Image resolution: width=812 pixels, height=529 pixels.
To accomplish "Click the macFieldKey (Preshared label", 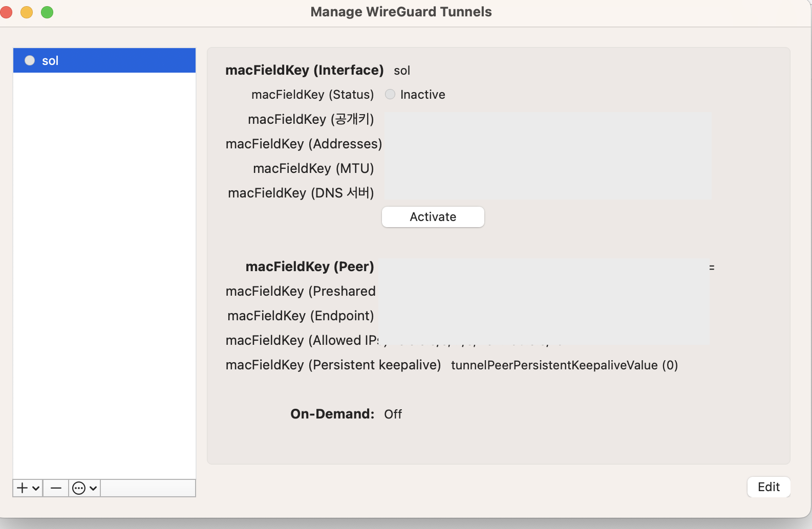I will 301,291.
